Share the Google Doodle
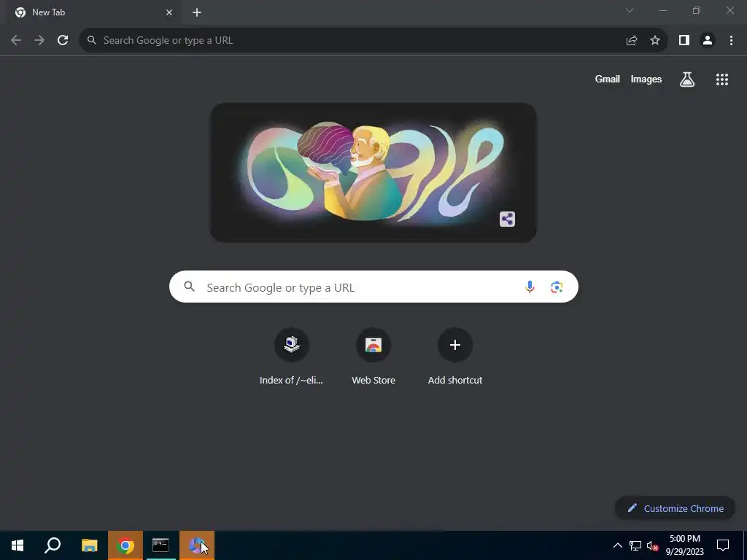The width and height of the screenshot is (747, 560). pos(508,219)
